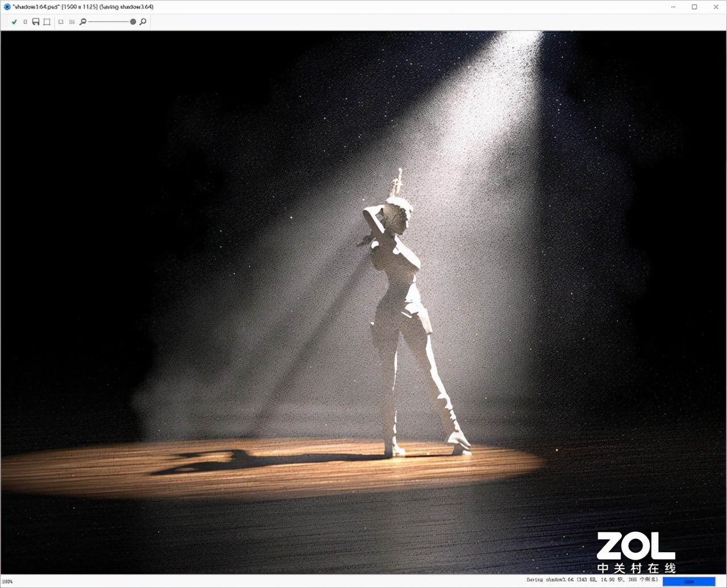Close the render viewer window
The image size is (727, 588).
[716, 7]
